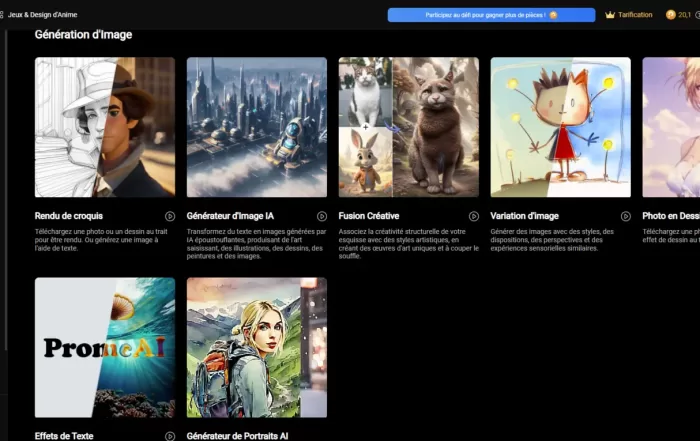
Task: Click the Rendu de croquis title
Action: click(69, 216)
